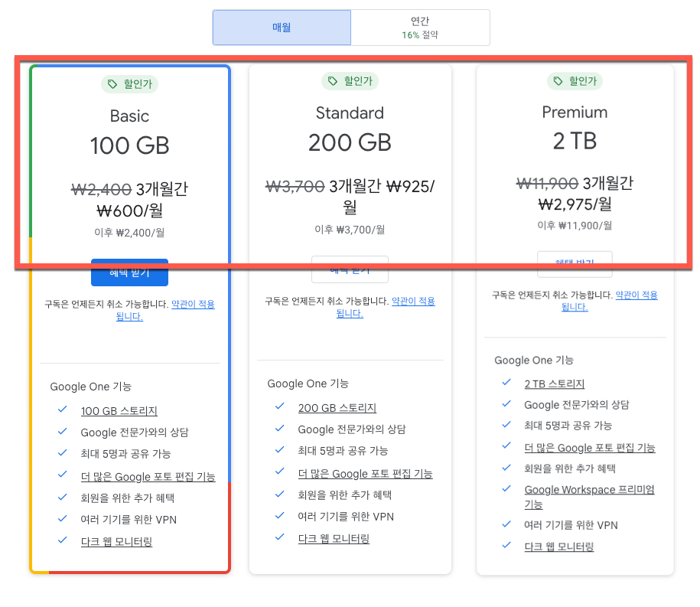Click the struck-through ₩11,900 price
This screenshot has width=700, height=607.
point(547,183)
